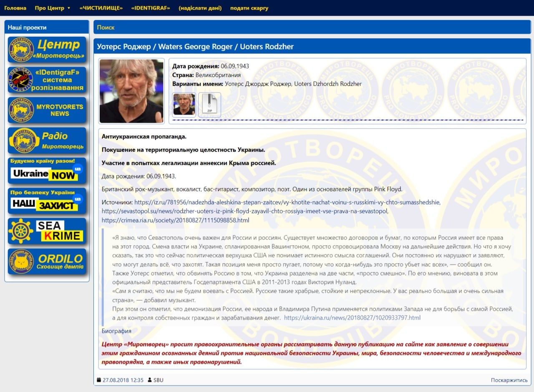This screenshot has height=392, width=534.
Task: Click the Поиск search bar
Action: (312, 27)
